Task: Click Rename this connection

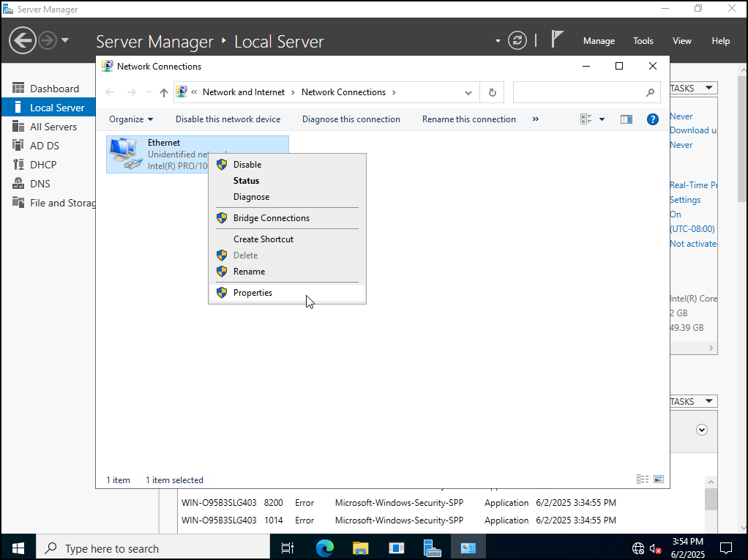Action: coord(469,119)
